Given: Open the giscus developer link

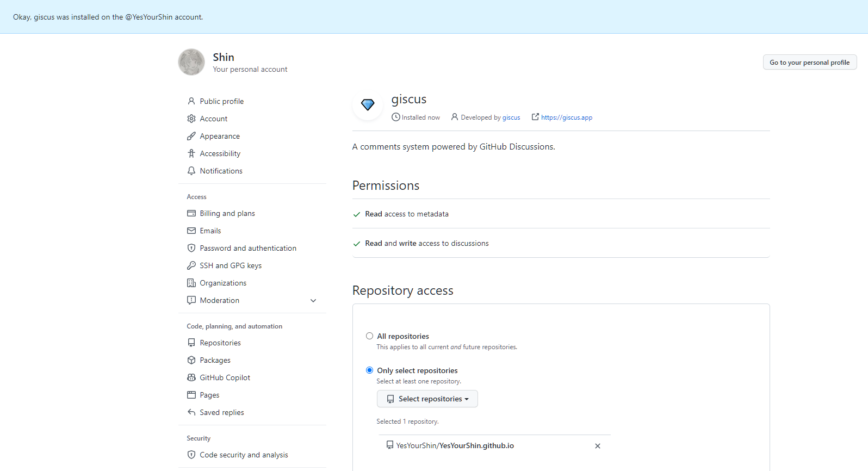Looking at the screenshot, I should tap(511, 117).
